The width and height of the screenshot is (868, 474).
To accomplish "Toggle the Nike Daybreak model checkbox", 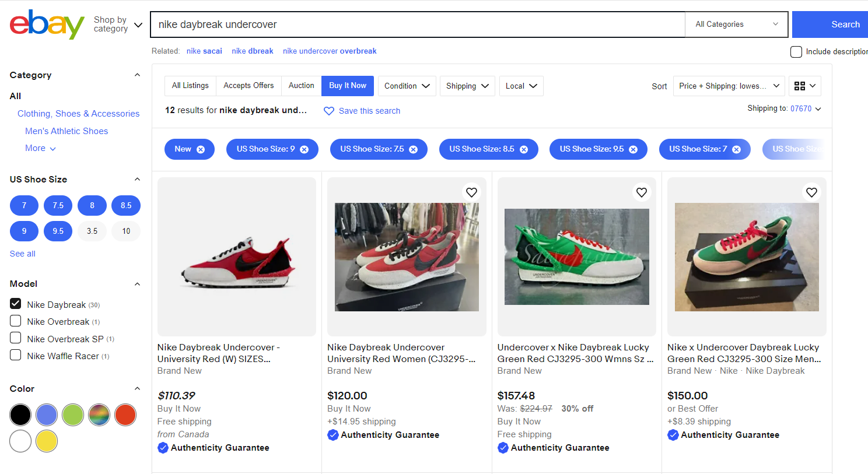I will (x=16, y=304).
